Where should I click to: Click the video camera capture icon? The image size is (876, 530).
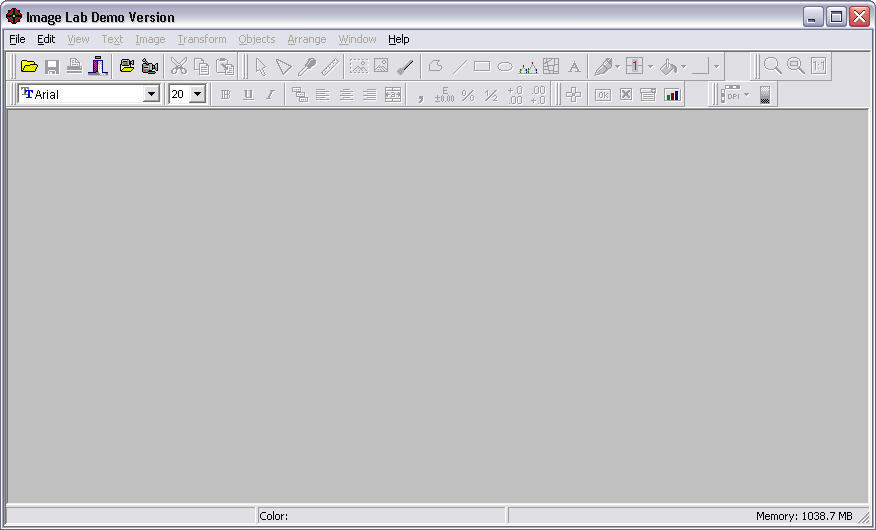point(150,66)
